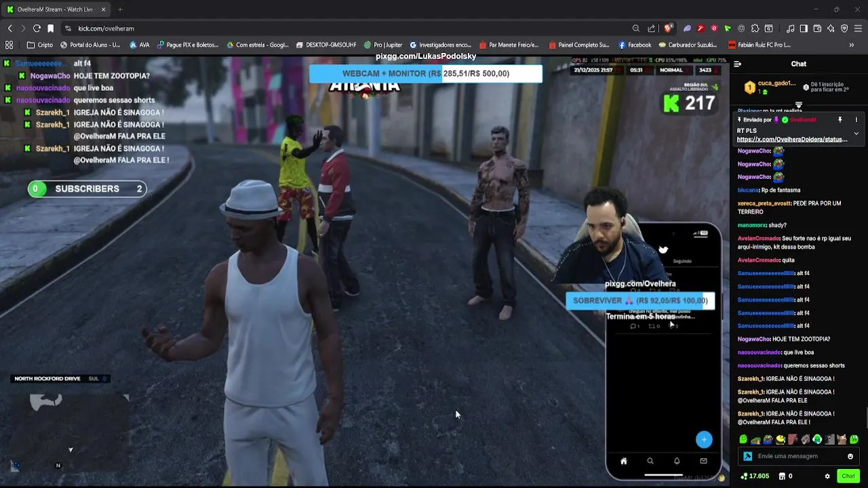Expand the pinned RT PLS message chevron
The width and height of the screenshot is (868, 488).
coord(856,134)
